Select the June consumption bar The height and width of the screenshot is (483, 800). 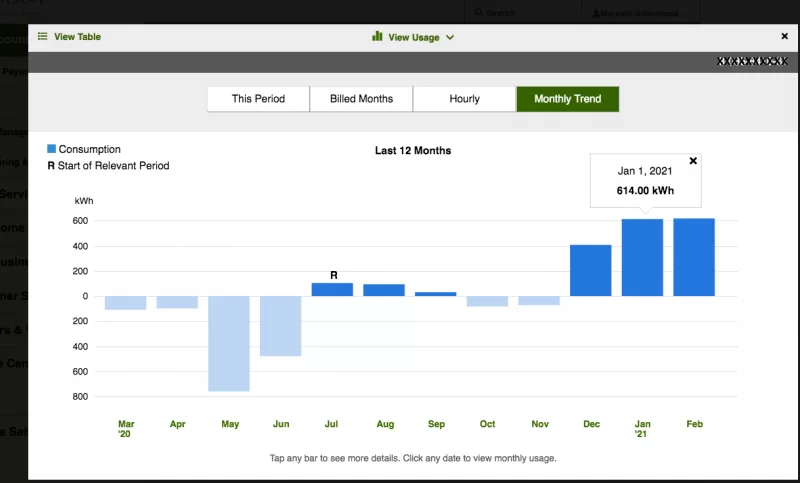point(281,326)
